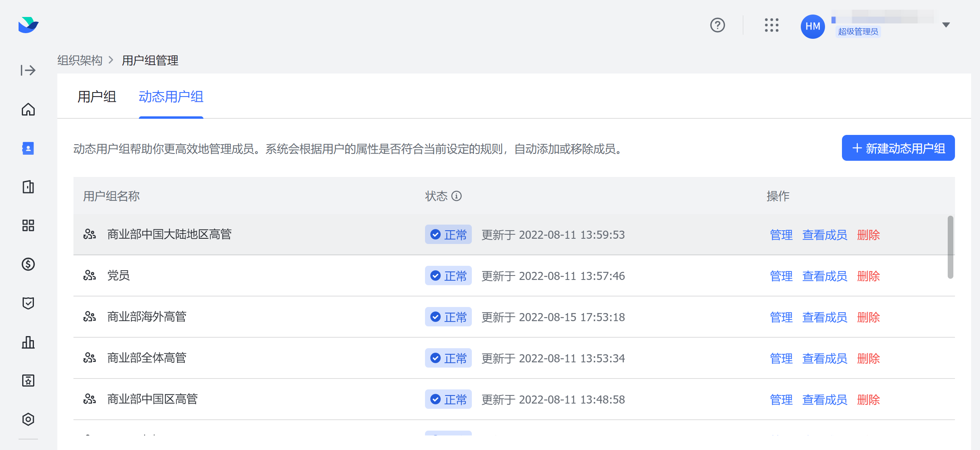
Task: Switch to the 用户组 tab
Action: pos(97,97)
